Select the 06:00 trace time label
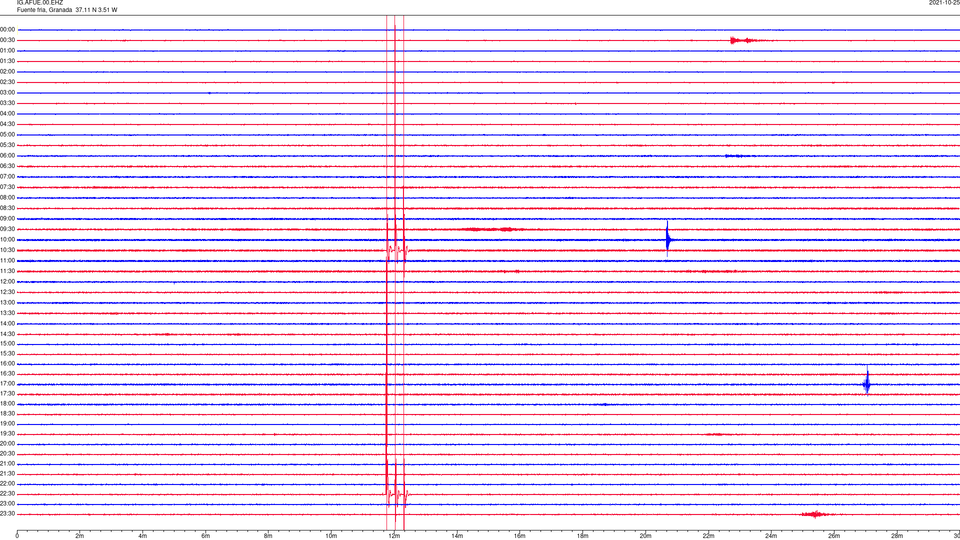This screenshot has height=540, width=960. [x=7, y=156]
